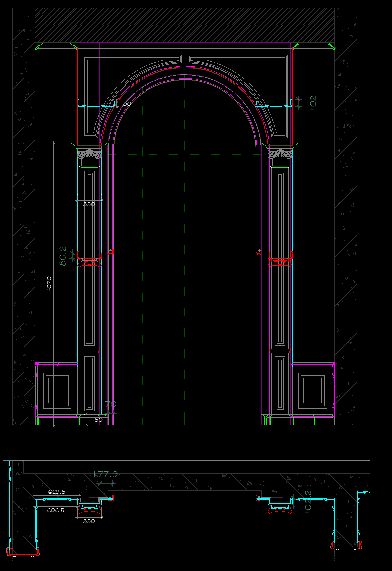Select the cyan wall profile at plan right side

coord(361,519)
